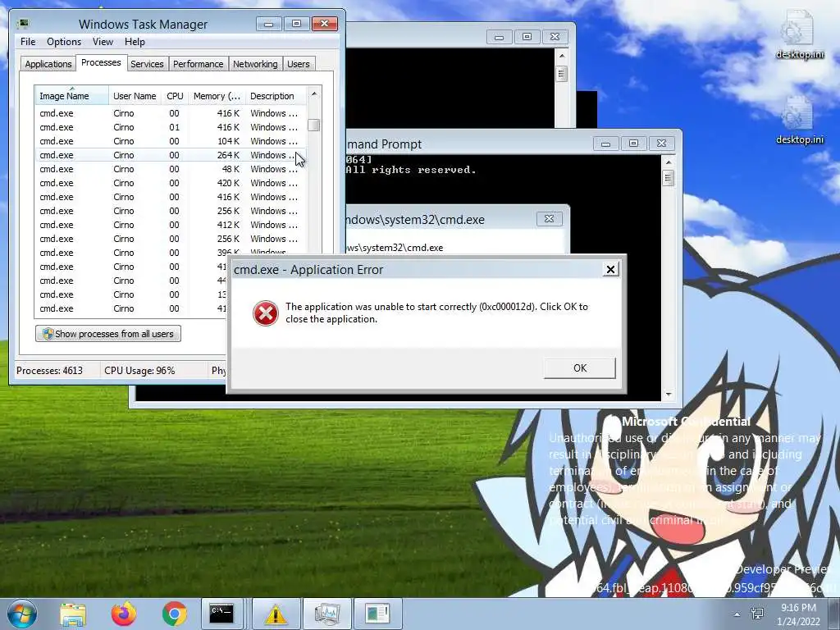Screen dimensions: 840x630
Task: Sort by Description column header
Action: point(276,96)
